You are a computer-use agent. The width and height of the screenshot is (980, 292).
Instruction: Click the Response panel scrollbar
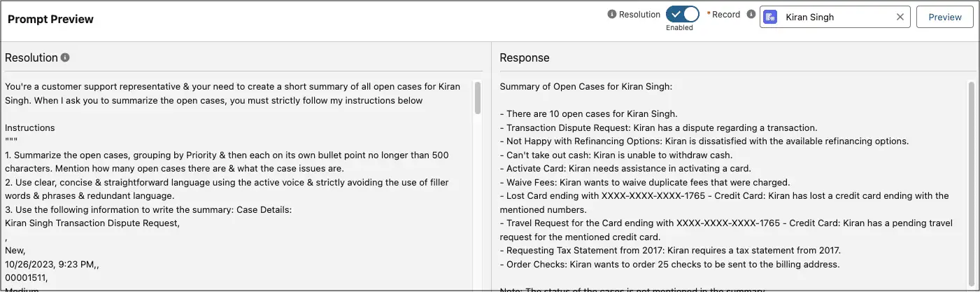coord(972,182)
